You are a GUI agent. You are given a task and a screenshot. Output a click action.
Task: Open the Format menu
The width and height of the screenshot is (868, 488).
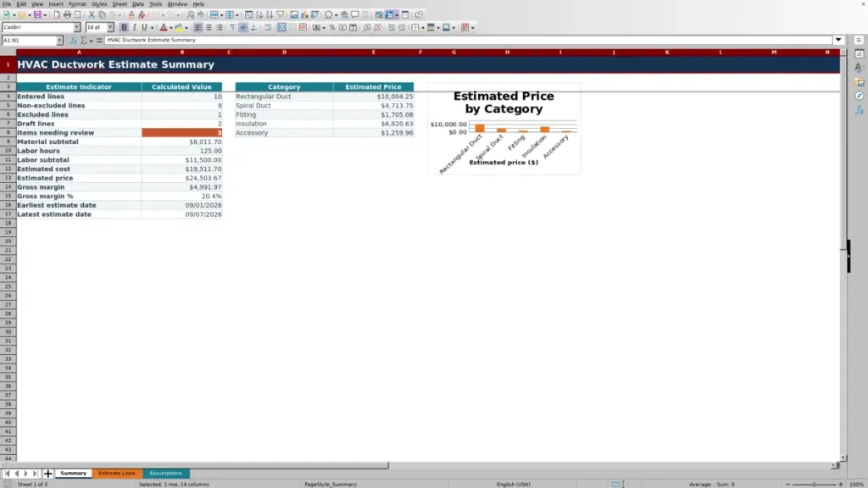[x=77, y=4]
